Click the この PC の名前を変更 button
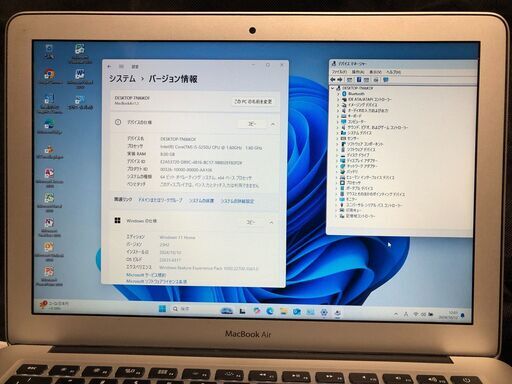 coord(253,101)
